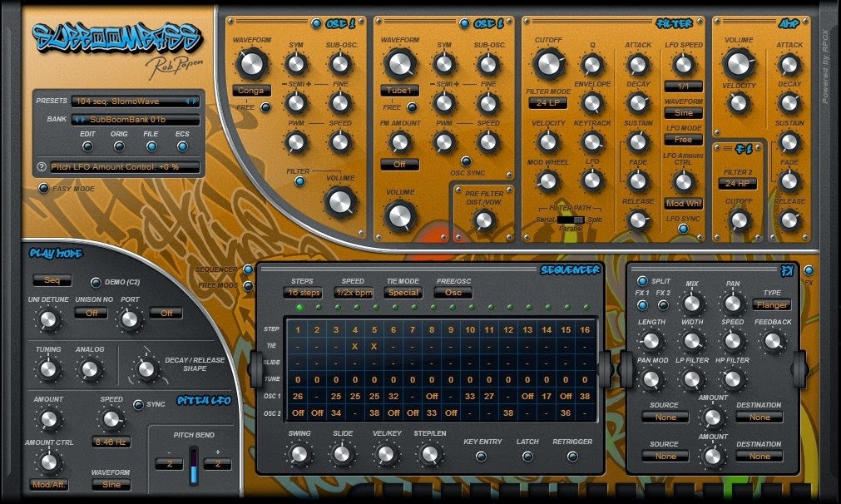The height and width of the screenshot is (504, 841).
Task: Click the FX icon on the effects panel
Action: tap(787, 270)
